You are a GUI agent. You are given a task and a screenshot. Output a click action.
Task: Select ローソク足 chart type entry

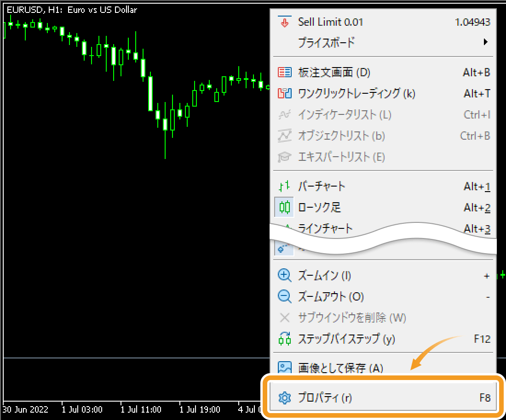pyautogui.click(x=383, y=207)
